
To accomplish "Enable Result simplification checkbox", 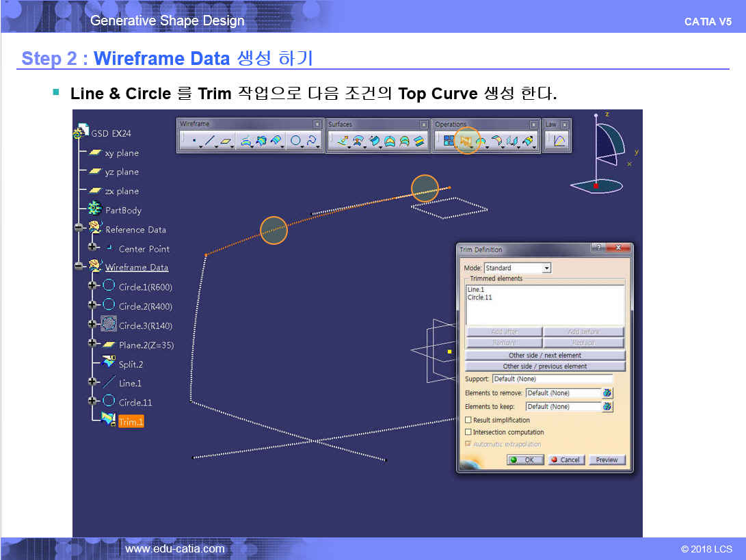I will click(468, 421).
